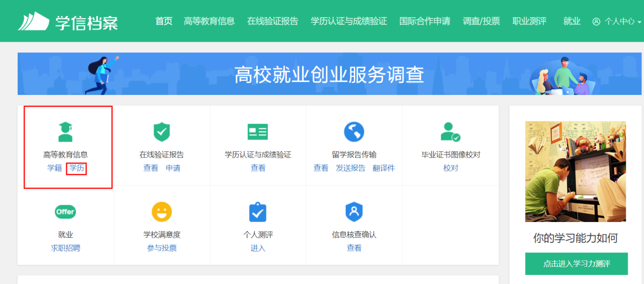Click the 翻译件 link
The height and width of the screenshot is (284, 644).
384,168
